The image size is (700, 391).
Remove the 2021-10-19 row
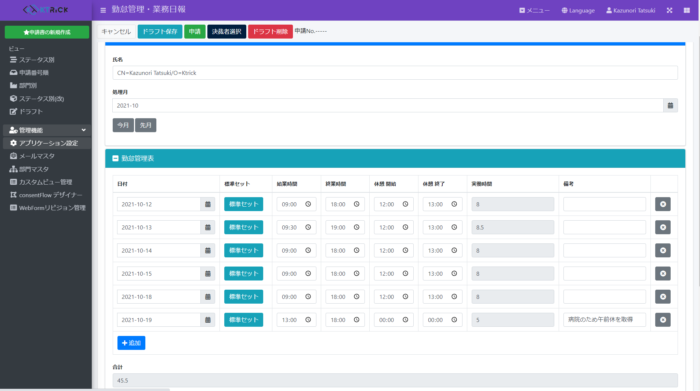click(663, 320)
